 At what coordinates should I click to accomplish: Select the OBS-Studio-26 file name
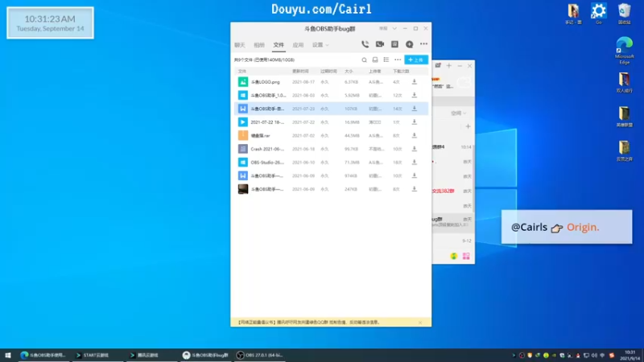point(267,162)
